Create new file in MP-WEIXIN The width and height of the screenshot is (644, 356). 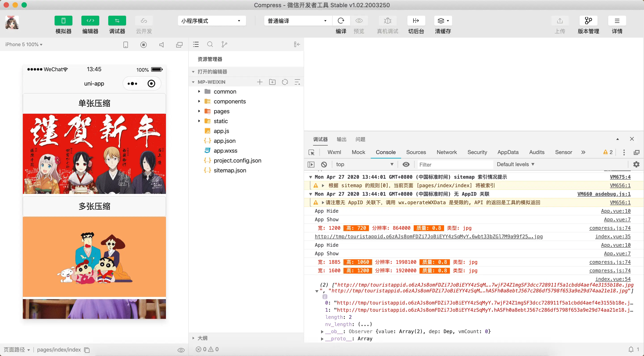click(260, 82)
